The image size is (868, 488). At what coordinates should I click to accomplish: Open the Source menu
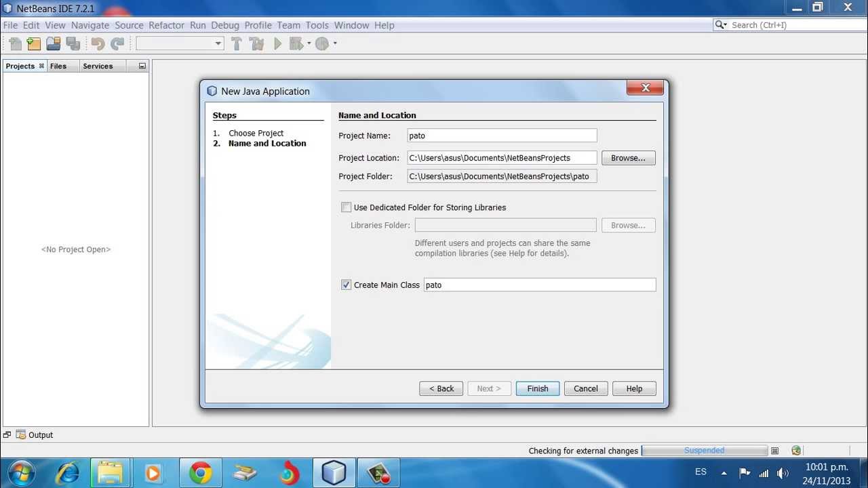(x=129, y=25)
